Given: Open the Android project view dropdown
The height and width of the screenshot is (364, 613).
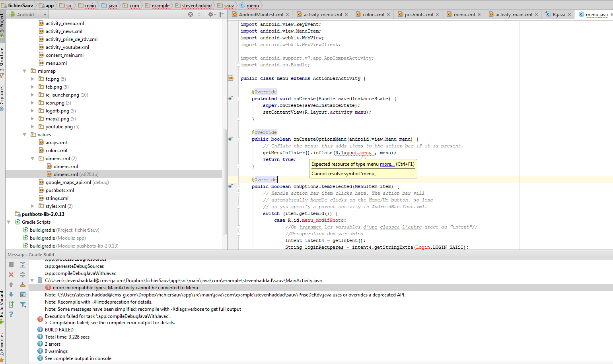Looking at the screenshot, I should tap(28, 15).
